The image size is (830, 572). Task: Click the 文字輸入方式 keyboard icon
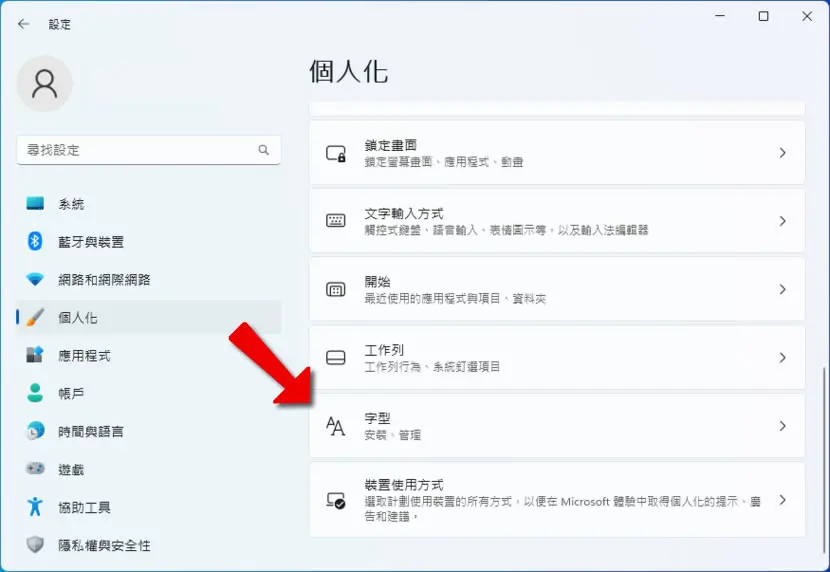coord(336,221)
